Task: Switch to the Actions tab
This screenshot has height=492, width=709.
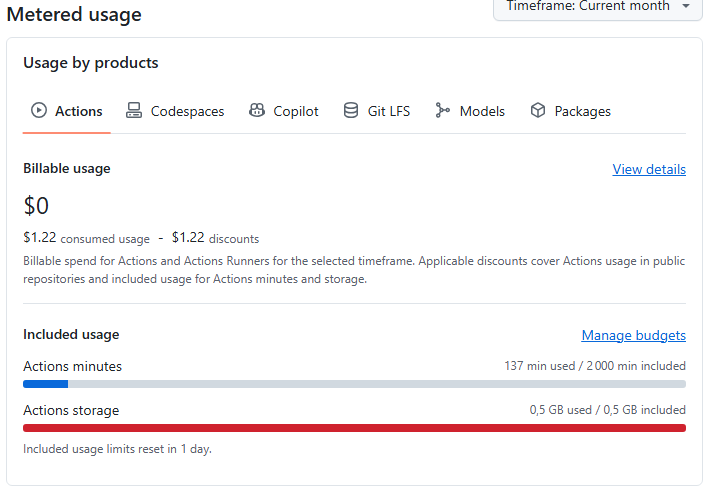Action: tap(67, 111)
